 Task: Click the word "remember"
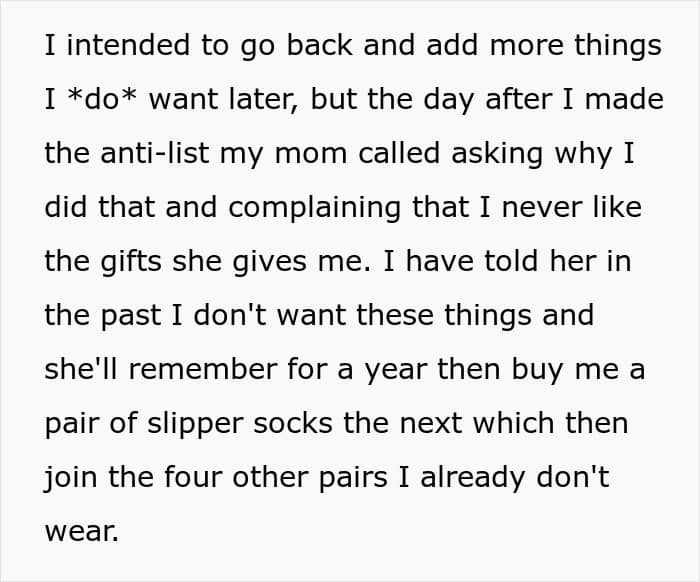point(189,370)
